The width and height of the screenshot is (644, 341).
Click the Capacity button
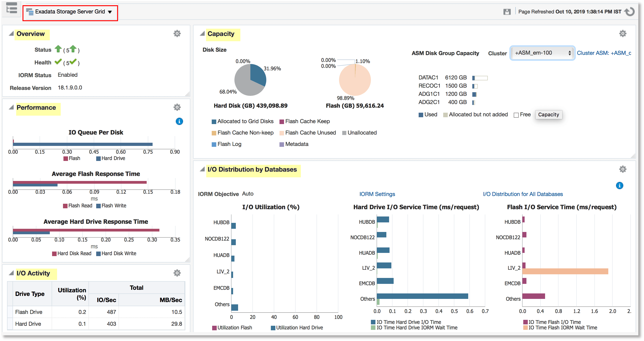[x=549, y=115]
